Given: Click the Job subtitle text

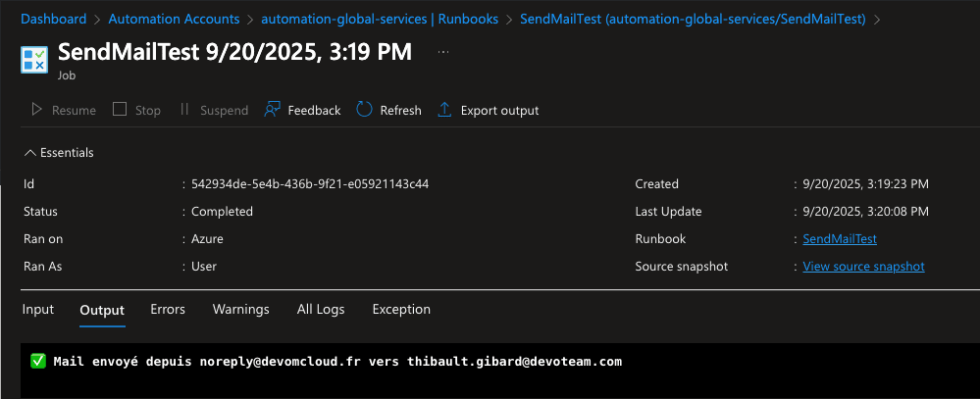Looking at the screenshot, I should 67,75.
